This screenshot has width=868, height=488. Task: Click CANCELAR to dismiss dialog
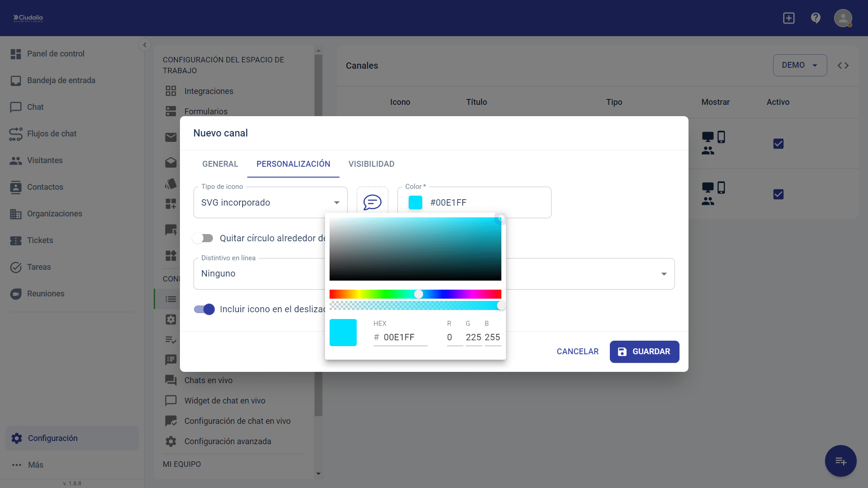[x=577, y=352]
